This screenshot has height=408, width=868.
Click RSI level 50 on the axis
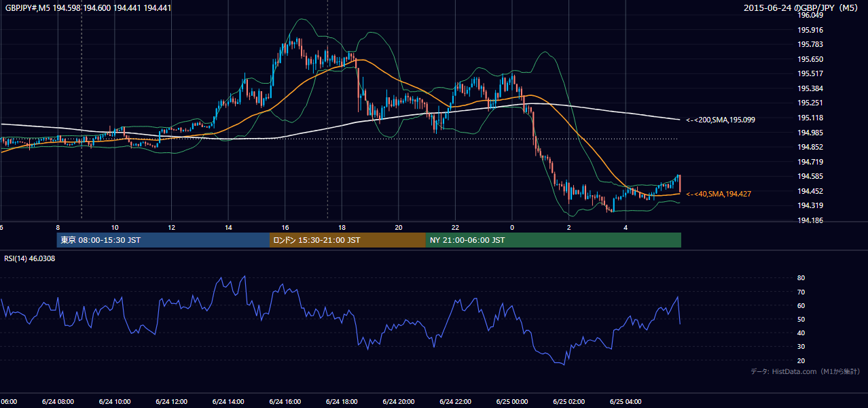(x=801, y=319)
